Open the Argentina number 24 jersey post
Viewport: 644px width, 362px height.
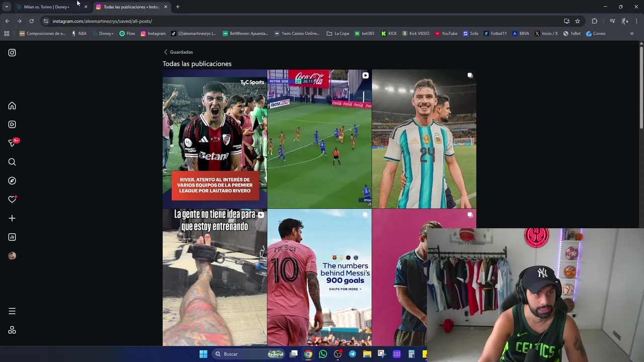(424, 139)
